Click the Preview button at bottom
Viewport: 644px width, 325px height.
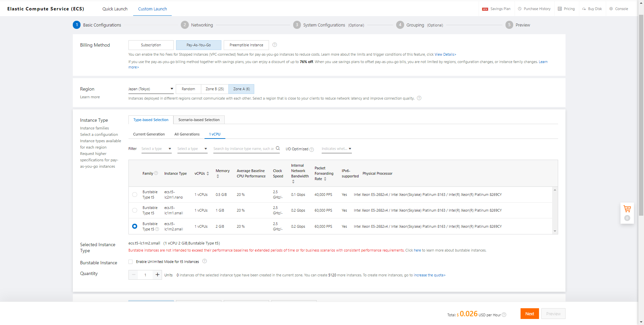(553, 314)
